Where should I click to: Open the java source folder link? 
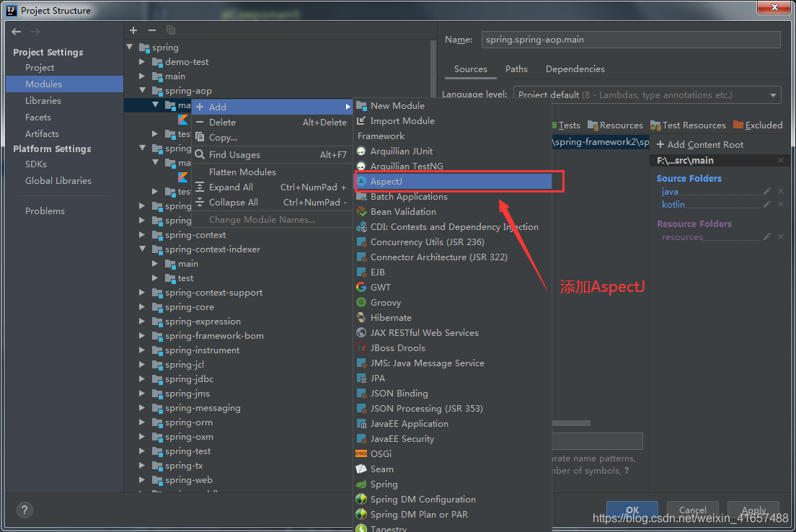click(670, 191)
